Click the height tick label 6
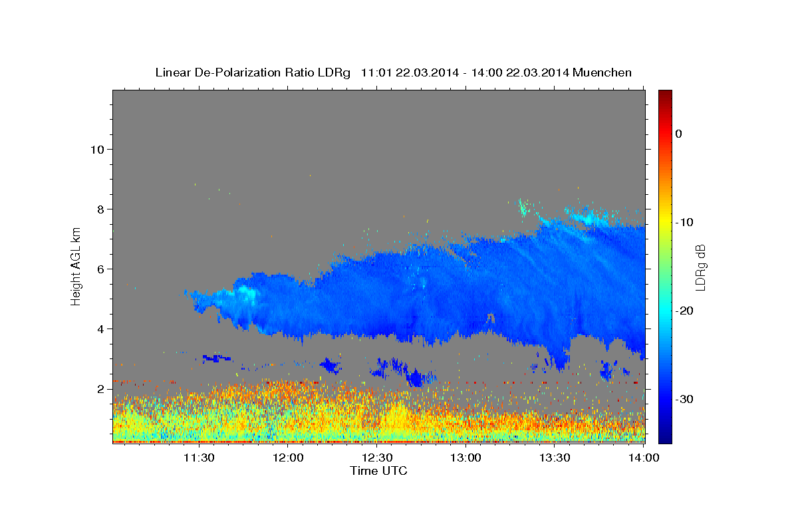The height and width of the screenshot is (532, 798). pos(100,269)
